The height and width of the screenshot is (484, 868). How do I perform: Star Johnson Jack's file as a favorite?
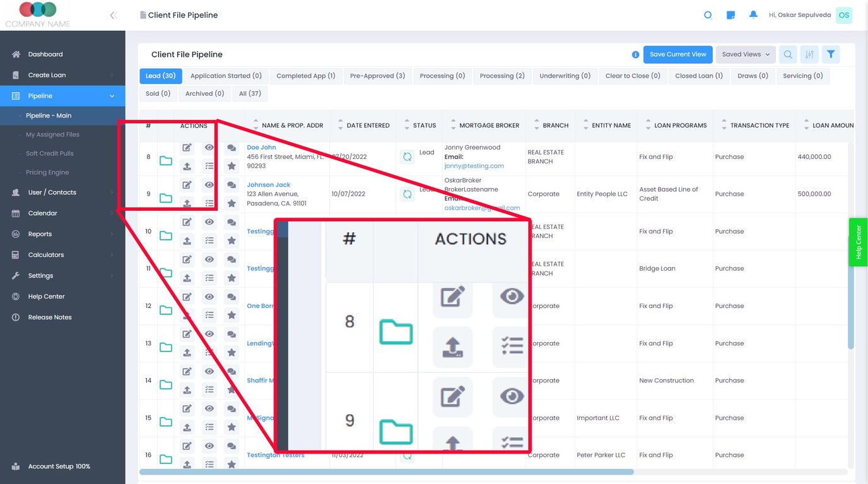pyautogui.click(x=232, y=203)
